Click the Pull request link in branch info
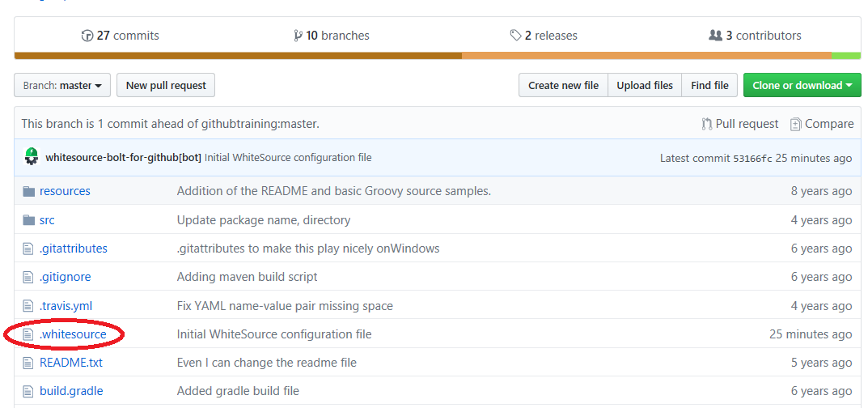 [x=739, y=124]
